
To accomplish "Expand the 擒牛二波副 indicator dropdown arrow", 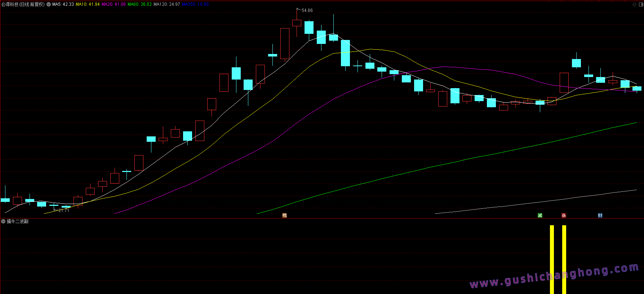I will (3, 221).
